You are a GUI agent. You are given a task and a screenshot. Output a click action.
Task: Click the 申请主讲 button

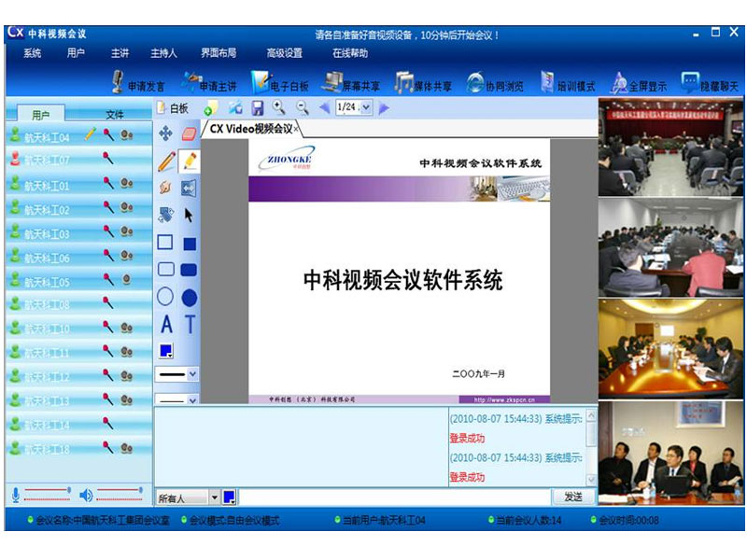[209, 83]
